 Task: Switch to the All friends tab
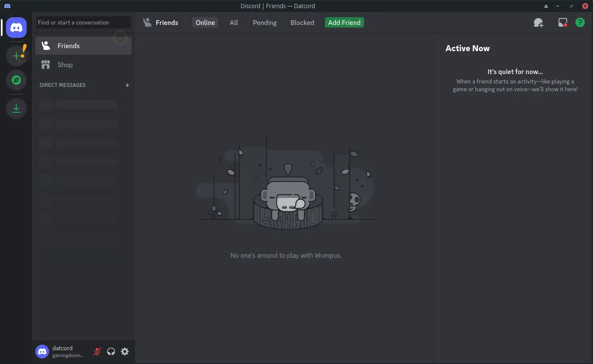point(234,23)
